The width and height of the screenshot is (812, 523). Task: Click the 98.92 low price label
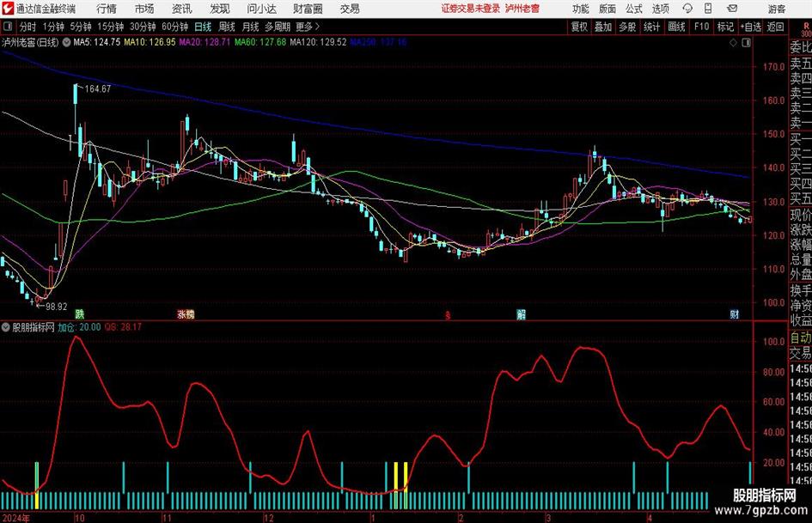tap(57, 307)
